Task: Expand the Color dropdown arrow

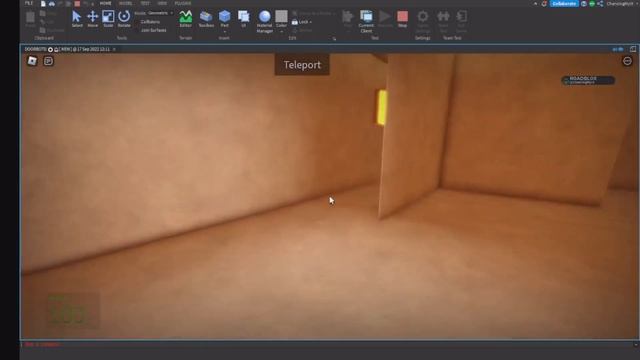Action: [281, 31]
